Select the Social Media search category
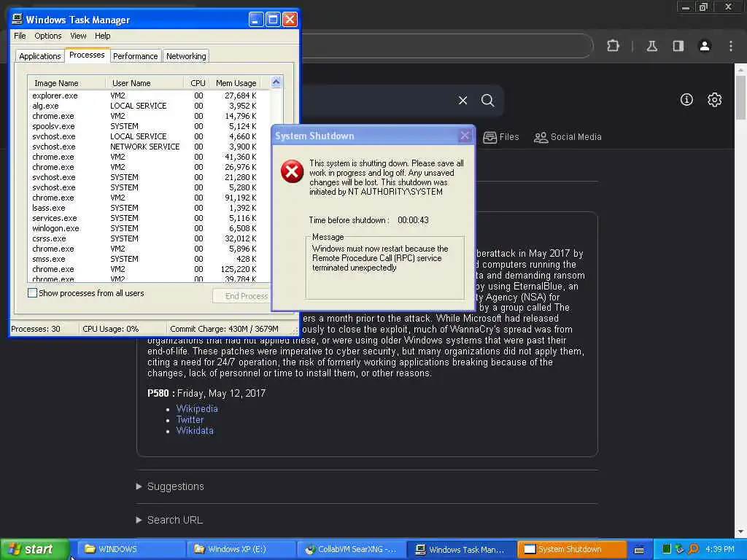 point(568,137)
